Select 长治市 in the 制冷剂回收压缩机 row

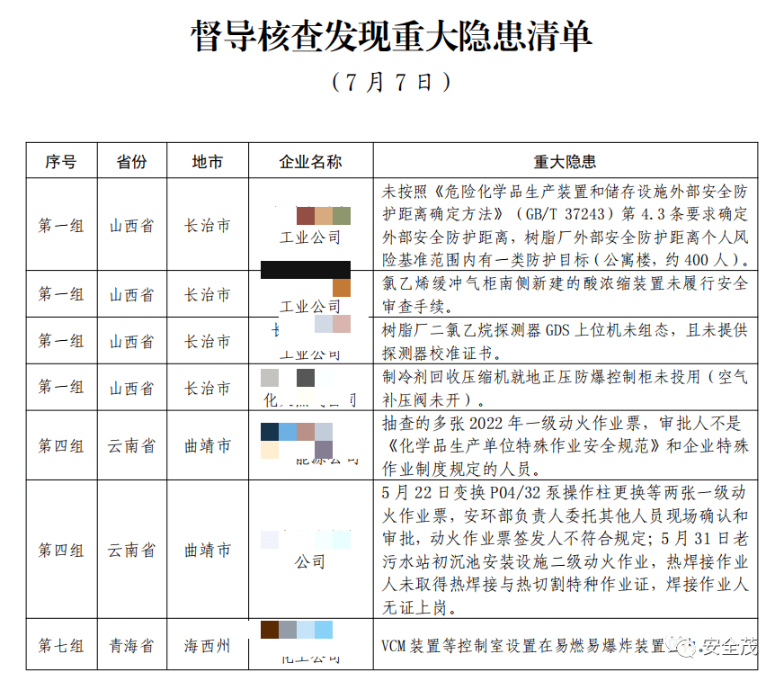point(208,388)
